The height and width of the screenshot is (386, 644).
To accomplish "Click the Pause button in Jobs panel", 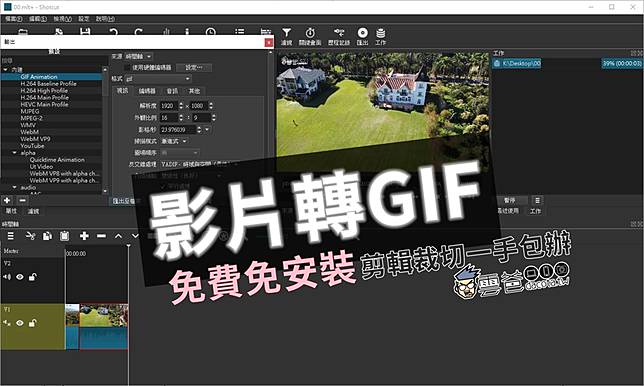I will click(x=510, y=200).
